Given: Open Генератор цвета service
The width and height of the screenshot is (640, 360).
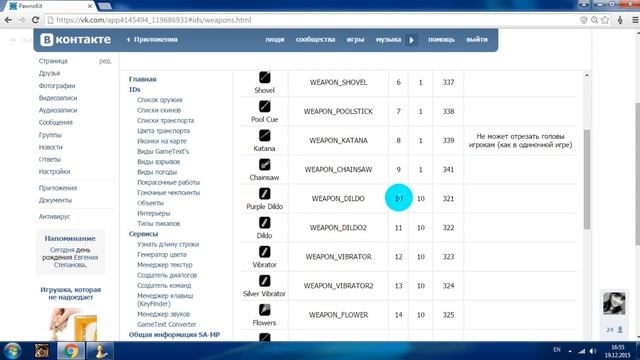Looking at the screenshot, I should point(162,254).
